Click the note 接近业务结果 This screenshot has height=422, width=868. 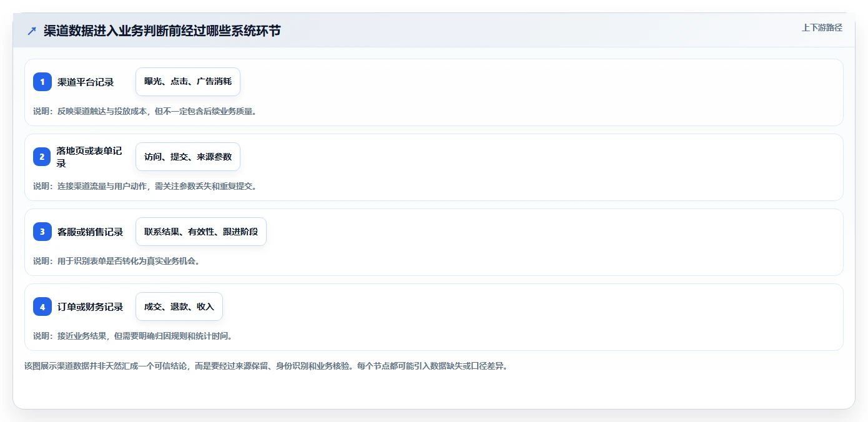click(x=133, y=336)
